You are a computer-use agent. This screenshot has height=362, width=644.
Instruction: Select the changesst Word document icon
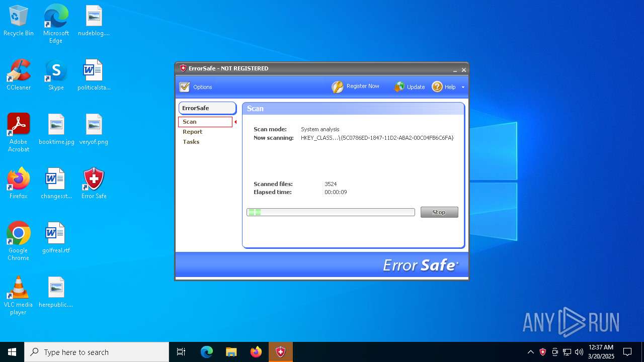pos(56,184)
